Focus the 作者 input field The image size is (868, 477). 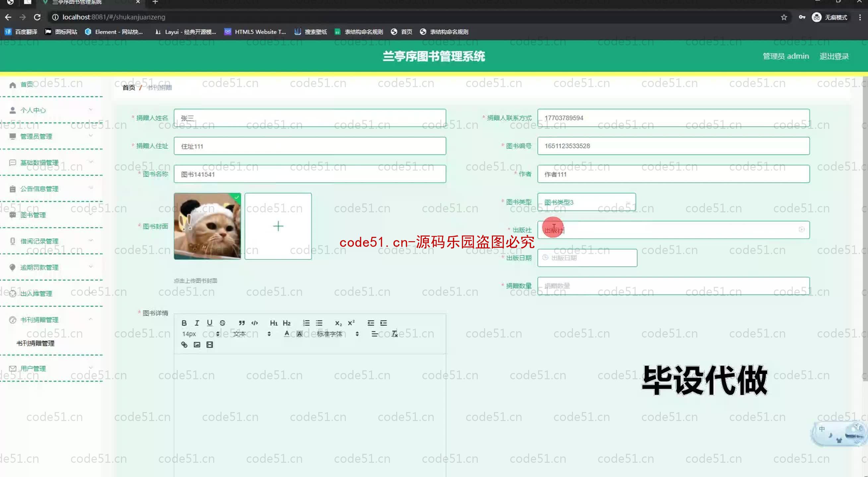673,174
